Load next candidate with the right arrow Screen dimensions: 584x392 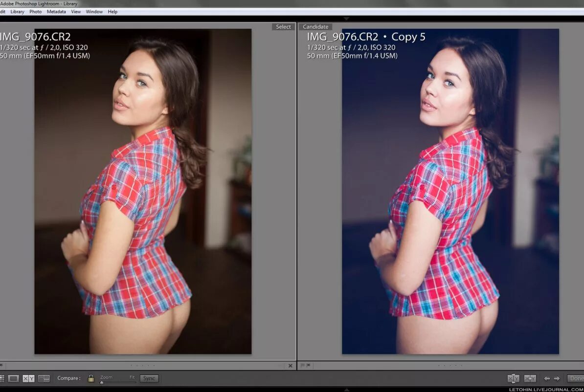point(557,378)
